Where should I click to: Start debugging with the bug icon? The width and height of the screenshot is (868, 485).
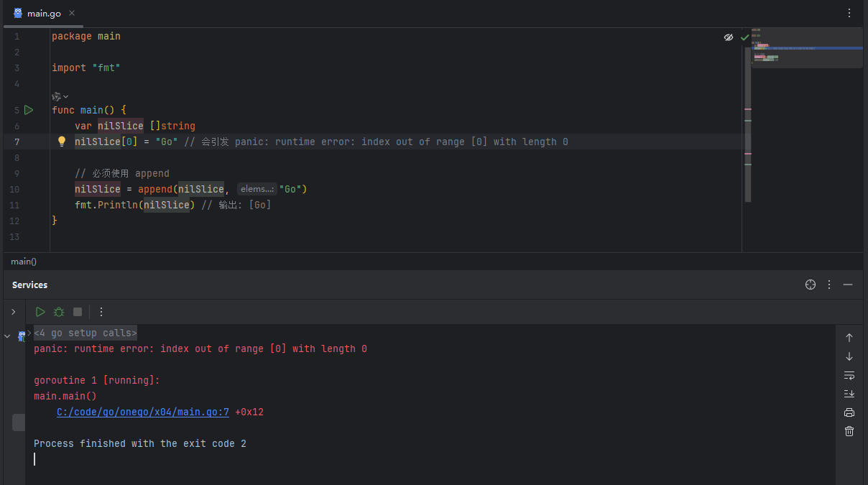(59, 312)
